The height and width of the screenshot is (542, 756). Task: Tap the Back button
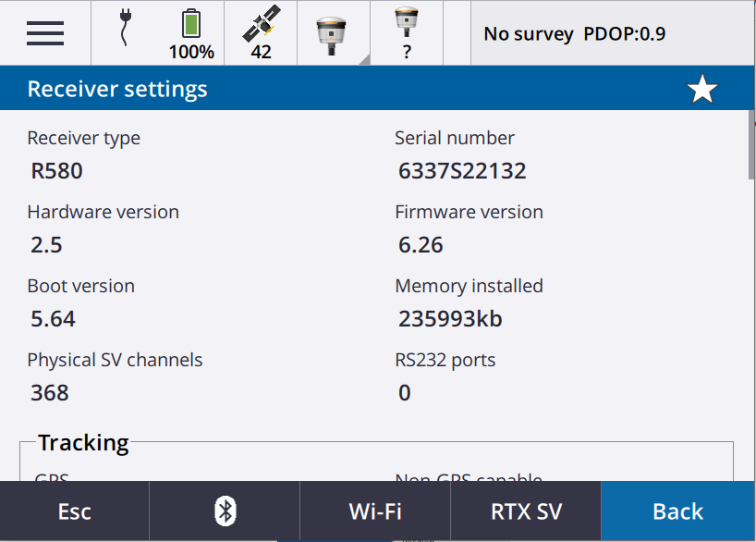coord(677,511)
